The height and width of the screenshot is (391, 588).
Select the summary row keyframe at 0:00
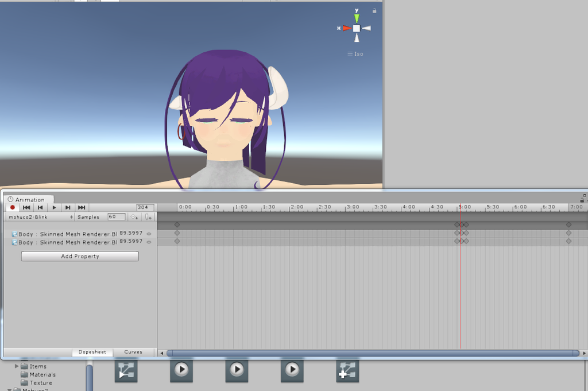pyautogui.click(x=177, y=224)
